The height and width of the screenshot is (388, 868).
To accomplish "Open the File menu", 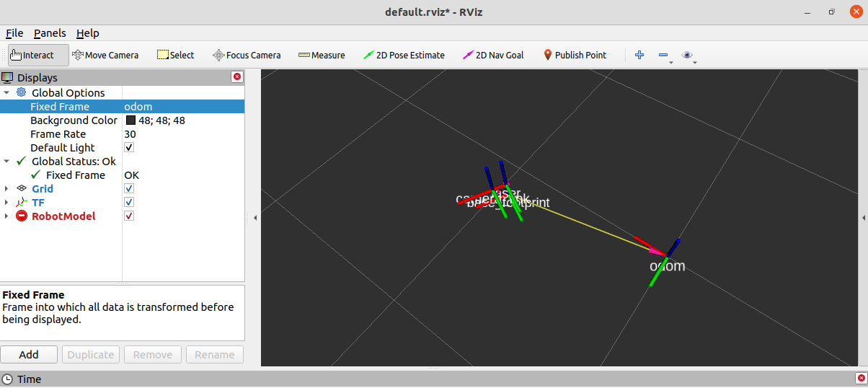I will click(14, 33).
